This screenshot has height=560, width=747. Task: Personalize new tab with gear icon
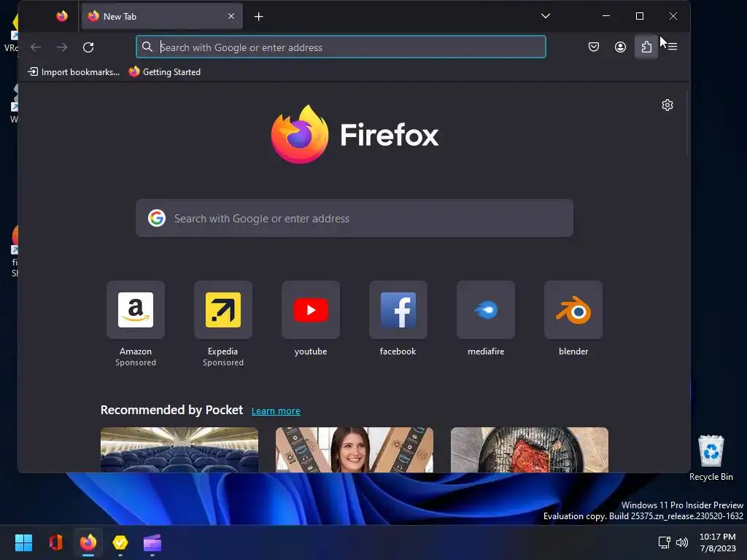[x=667, y=105]
